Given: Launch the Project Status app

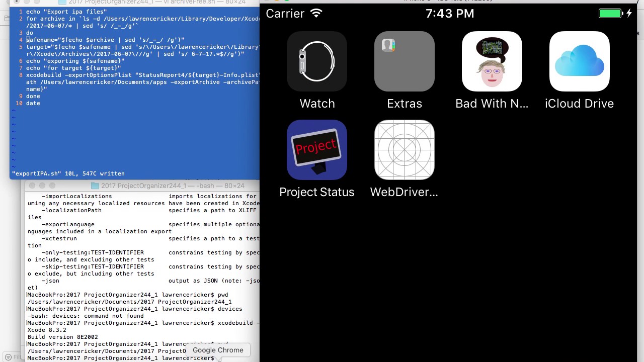Looking at the screenshot, I should (x=317, y=150).
